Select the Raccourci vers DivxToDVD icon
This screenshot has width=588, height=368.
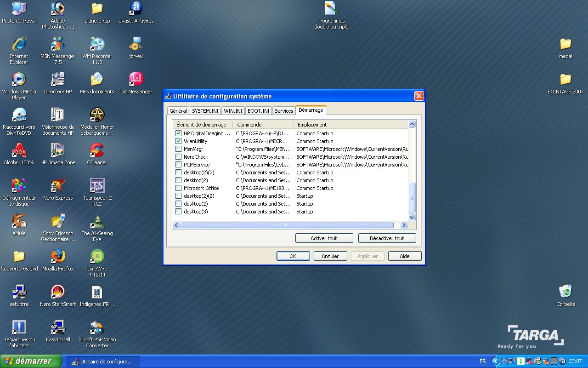click(19, 121)
